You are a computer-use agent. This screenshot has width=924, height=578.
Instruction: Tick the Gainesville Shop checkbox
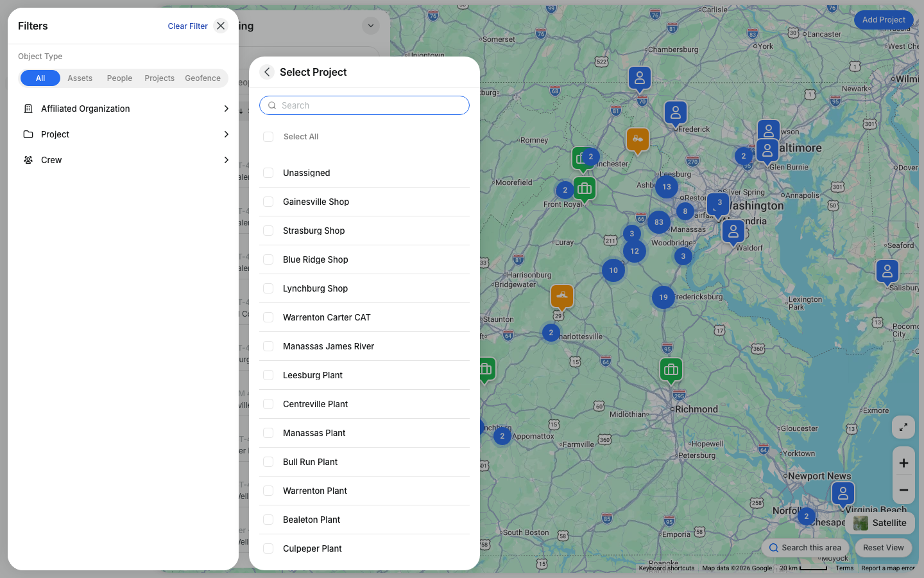pyautogui.click(x=268, y=202)
